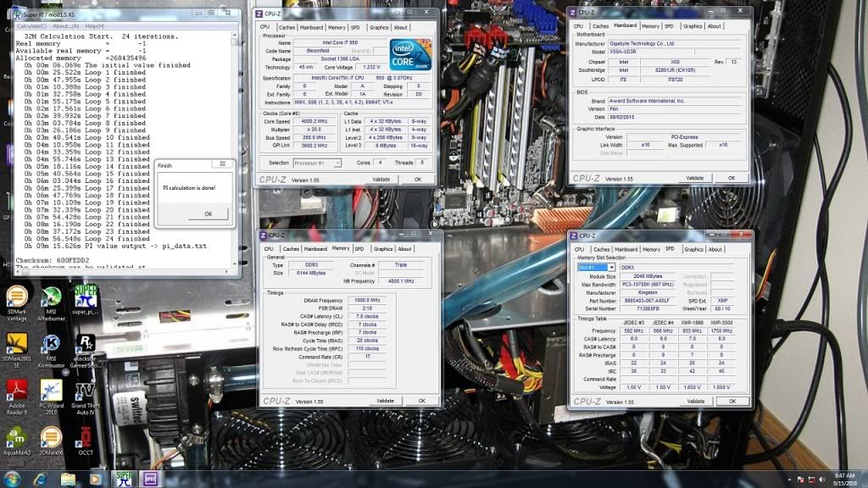The height and width of the screenshot is (488, 868).
Task: Click the volume speaker tray icon
Action: tap(822, 480)
